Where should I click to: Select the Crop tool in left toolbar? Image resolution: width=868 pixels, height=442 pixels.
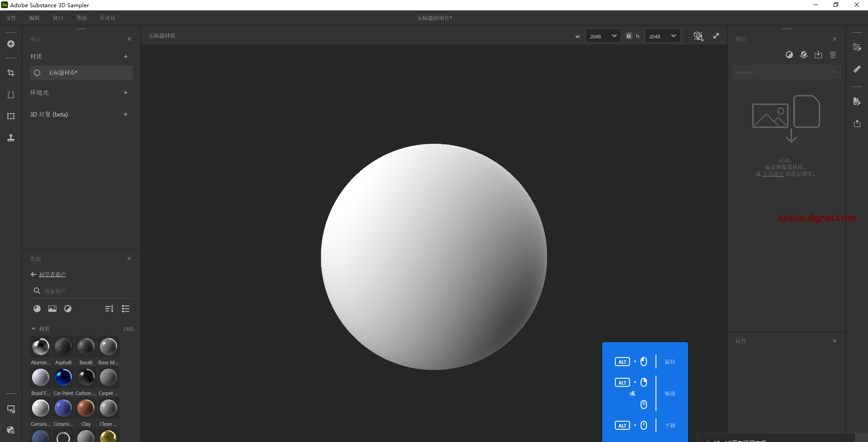pyautogui.click(x=11, y=73)
